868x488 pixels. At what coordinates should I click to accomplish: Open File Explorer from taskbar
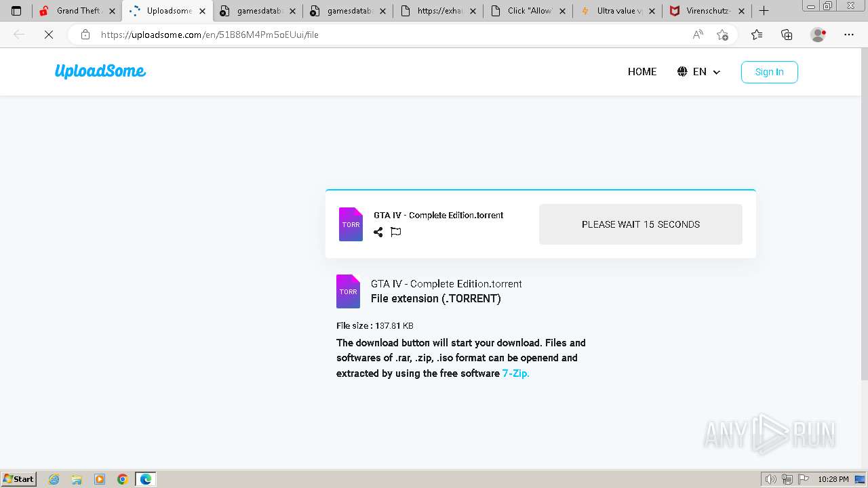77,479
